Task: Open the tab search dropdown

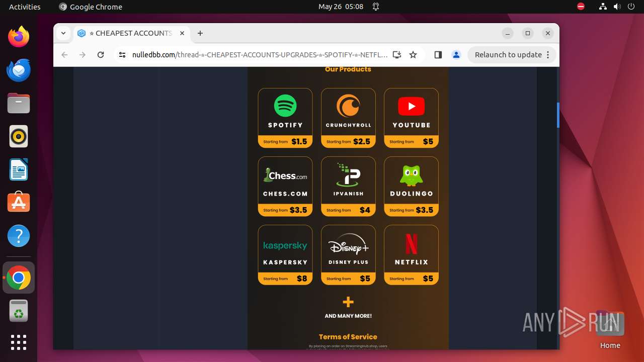Action: tap(63, 33)
